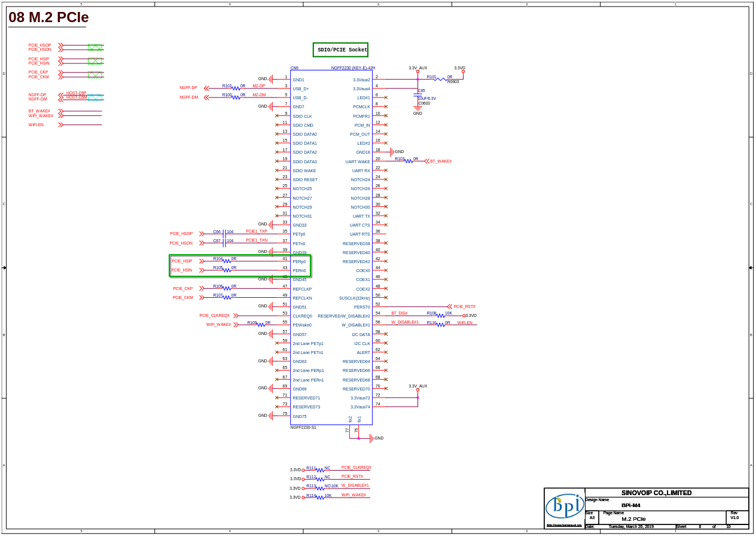Screen dimensions: 756x537
Task: Select the WIFI-EN net label after R110
Action: [x=465, y=322]
